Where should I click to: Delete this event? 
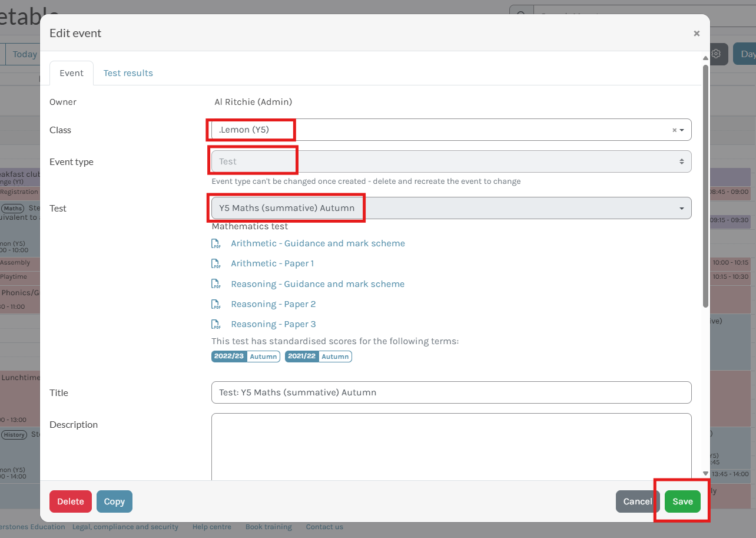click(70, 501)
